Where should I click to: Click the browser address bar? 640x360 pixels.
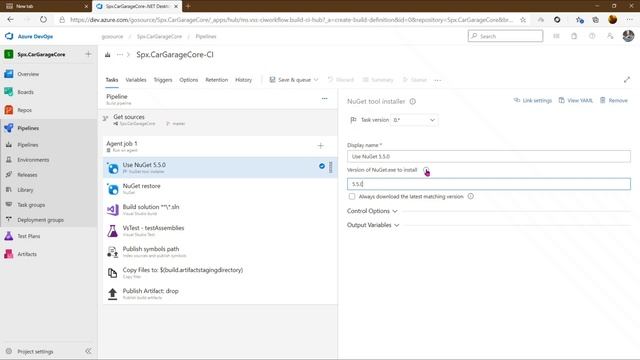pyautogui.click(x=291, y=20)
